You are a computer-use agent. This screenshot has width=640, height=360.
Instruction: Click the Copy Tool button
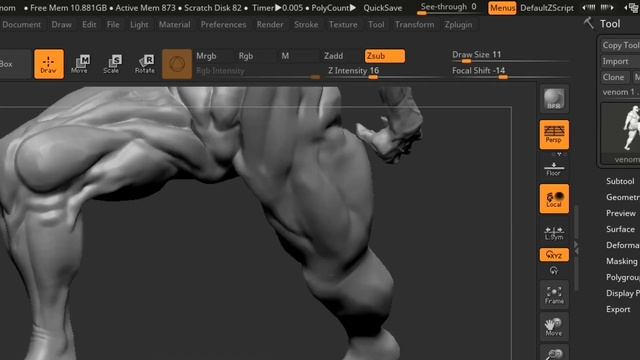(620, 45)
